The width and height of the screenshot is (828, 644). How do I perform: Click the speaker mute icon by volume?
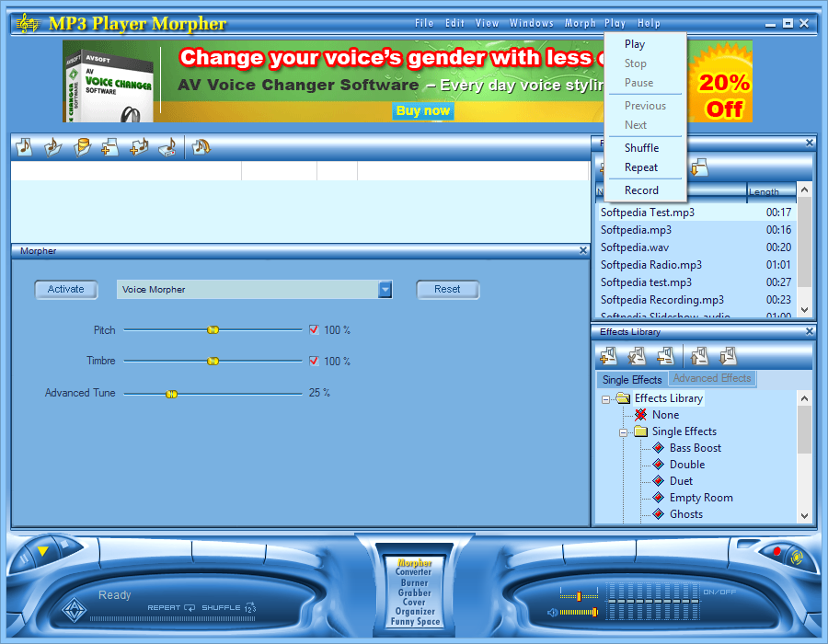click(552, 613)
